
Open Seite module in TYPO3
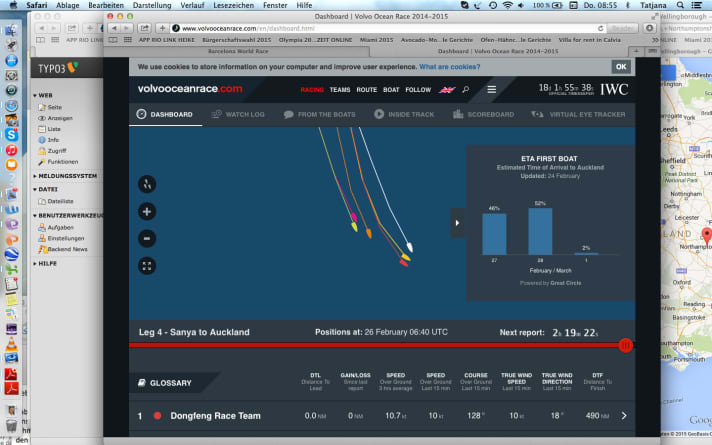point(50,107)
